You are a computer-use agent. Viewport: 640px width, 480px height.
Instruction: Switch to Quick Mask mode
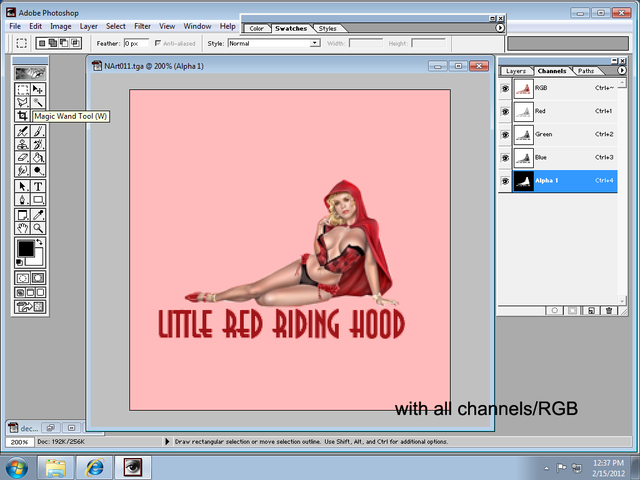38,278
